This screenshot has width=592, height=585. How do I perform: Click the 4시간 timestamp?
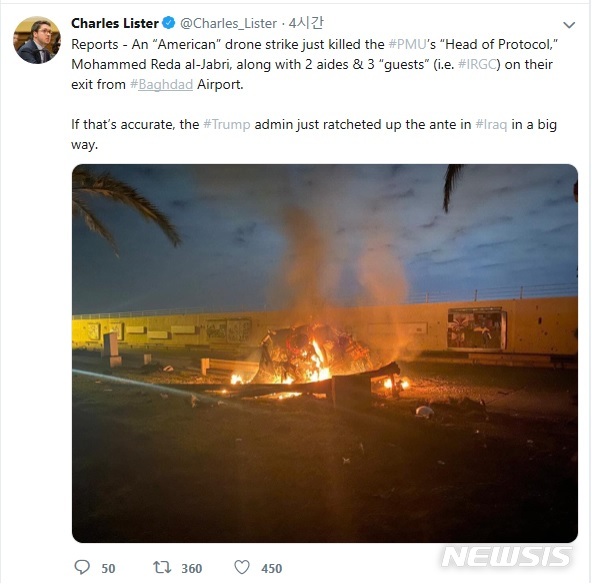[306, 23]
